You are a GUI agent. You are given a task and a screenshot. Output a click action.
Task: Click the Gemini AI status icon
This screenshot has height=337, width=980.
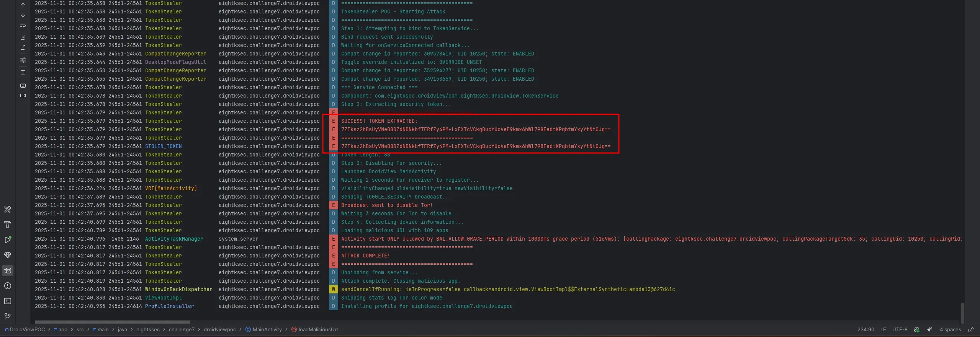pyautogui.click(x=929, y=329)
